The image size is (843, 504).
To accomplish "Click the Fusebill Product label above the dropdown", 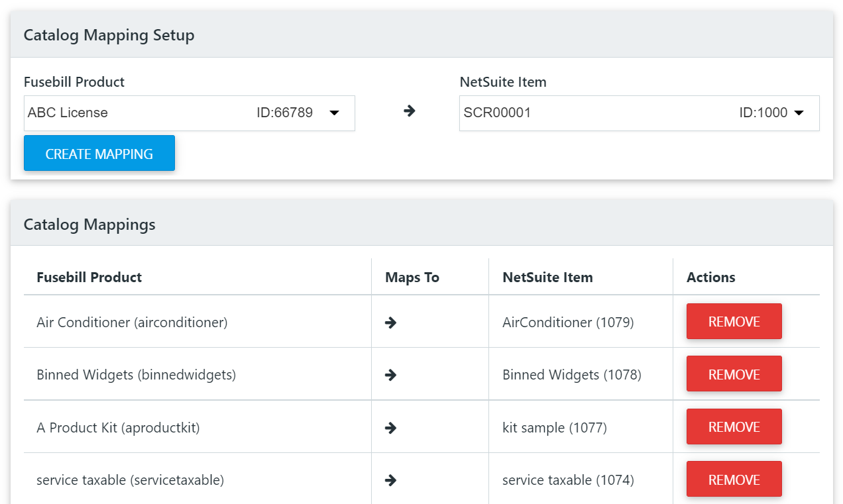I will (74, 82).
